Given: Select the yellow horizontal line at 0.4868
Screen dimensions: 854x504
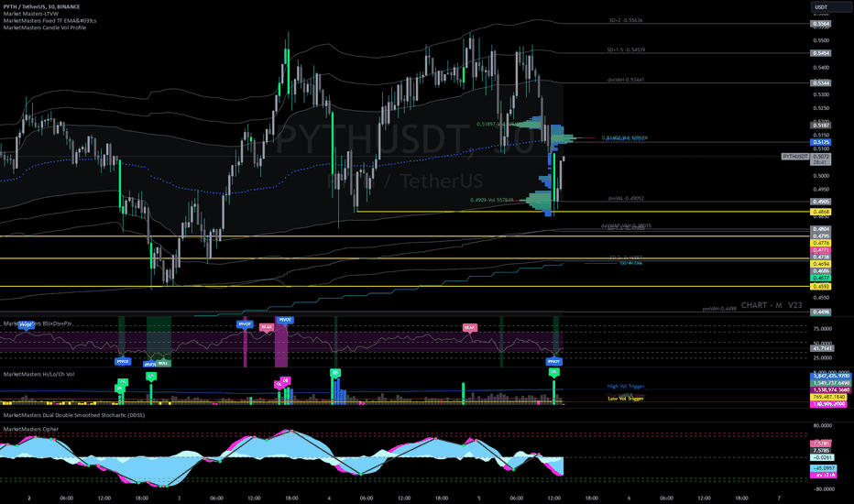Looking at the screenshot, I should point(583,212).
